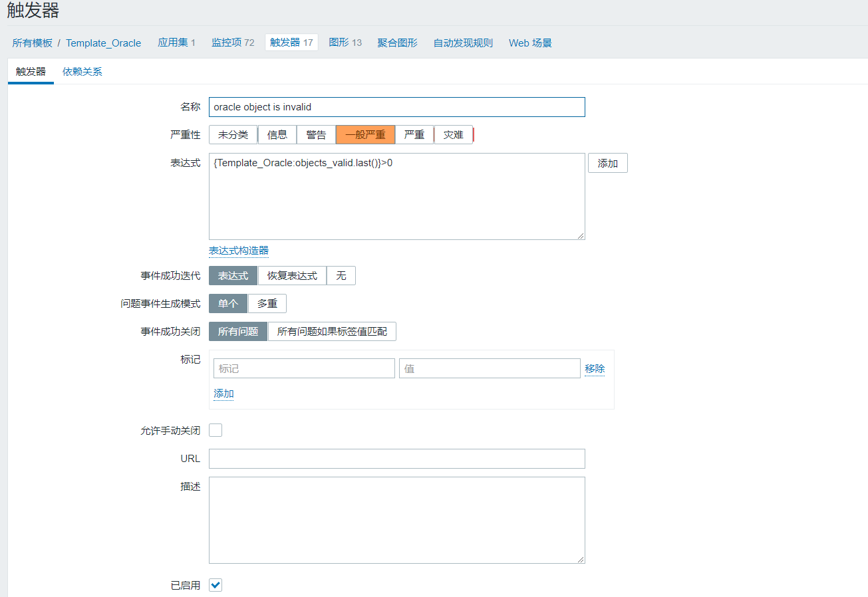
Task: Choose 无 for 事件成功迭代
Action: (x=341, y=275)
